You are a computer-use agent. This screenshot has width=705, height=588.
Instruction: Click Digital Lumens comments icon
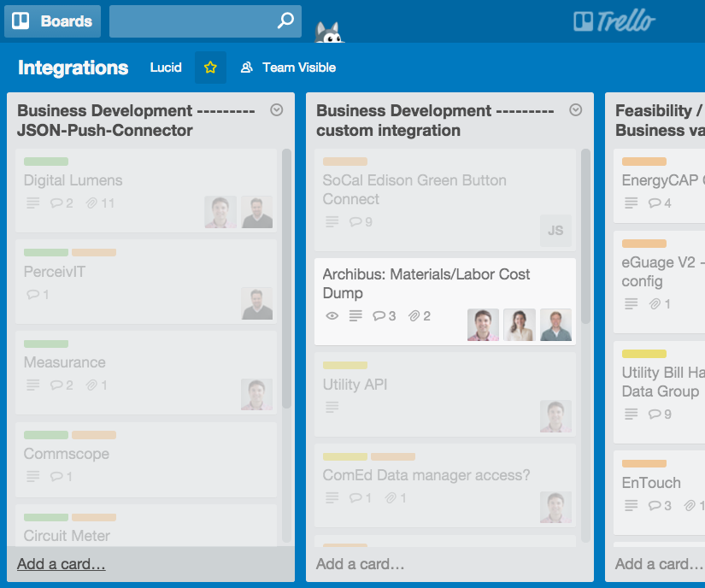tap(56, 203)
